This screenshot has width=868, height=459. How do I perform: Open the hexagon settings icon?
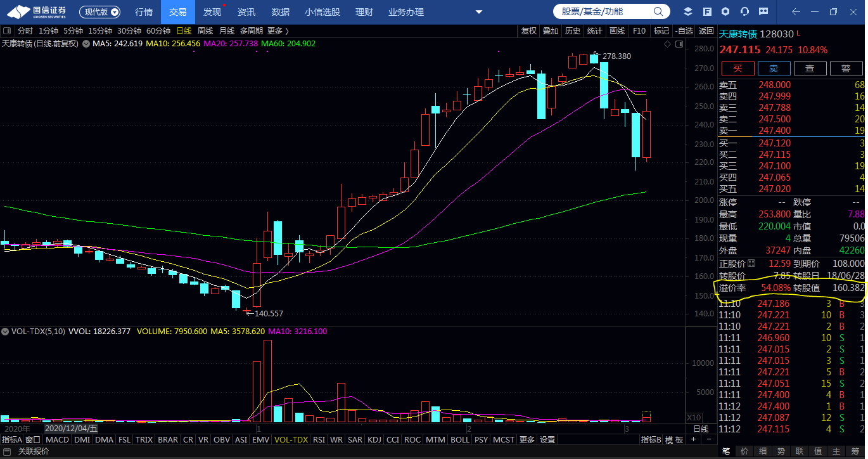tap(725, 12)
